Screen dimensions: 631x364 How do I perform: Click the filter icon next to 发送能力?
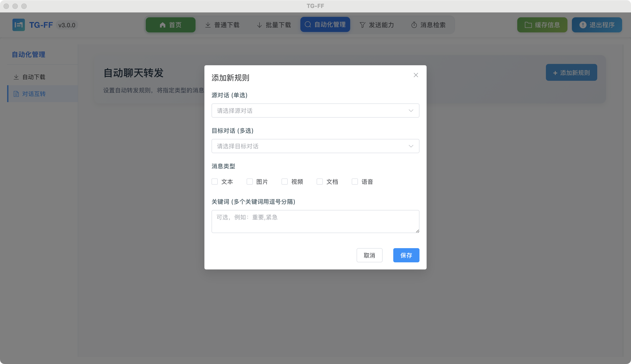tap(362, 25)
